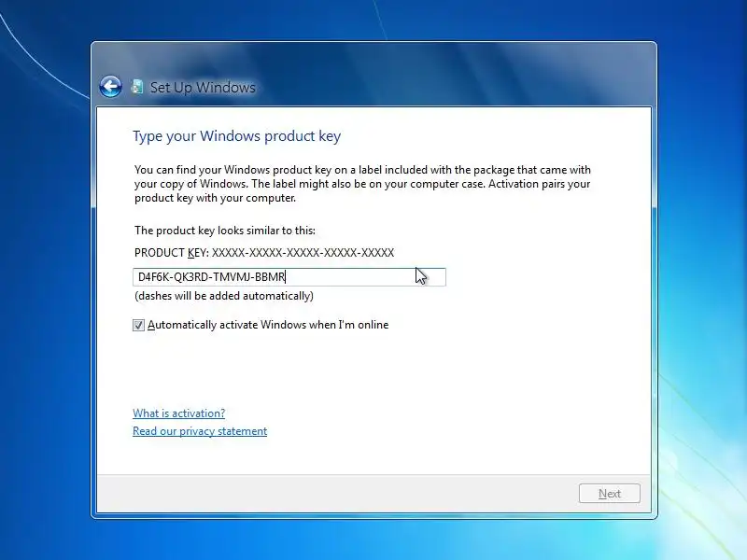Go back using the blue arrow button
Image resolution: width=747 pixels, height=560 pixels.
point(110,87)
